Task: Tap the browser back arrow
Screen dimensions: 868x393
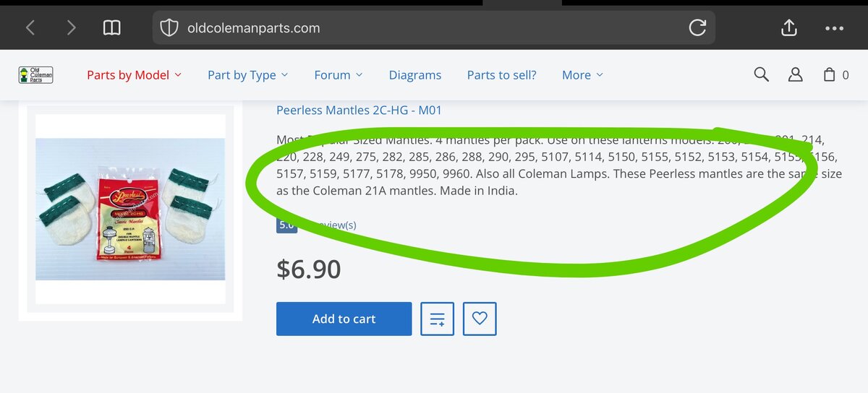Action: [30, 28]
